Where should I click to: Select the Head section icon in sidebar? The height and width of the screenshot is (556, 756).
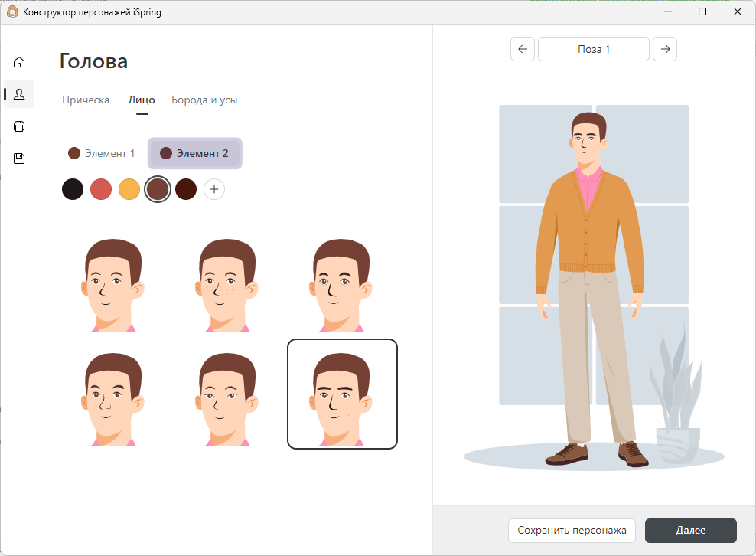[x=19, y=94]
